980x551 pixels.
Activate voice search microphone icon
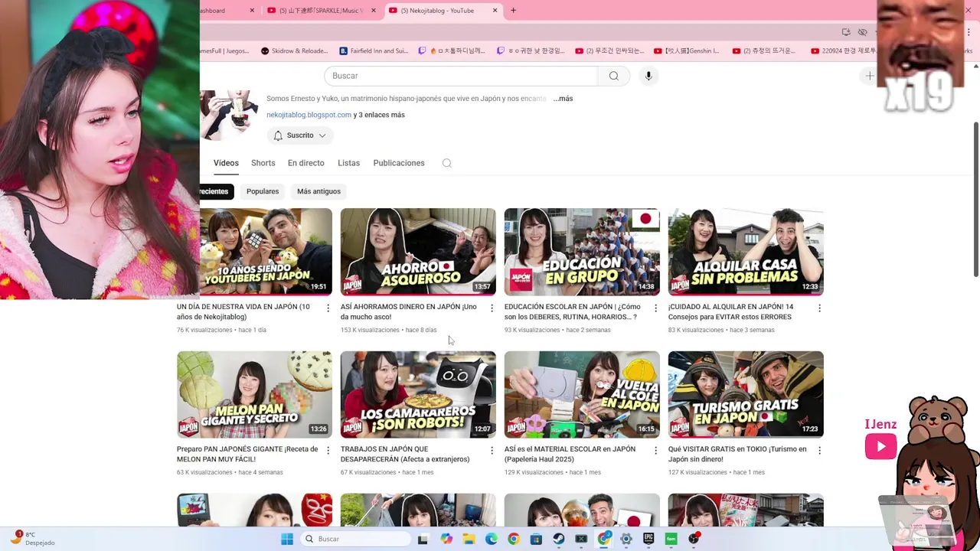pyautogui.click(x=648, y=76)
